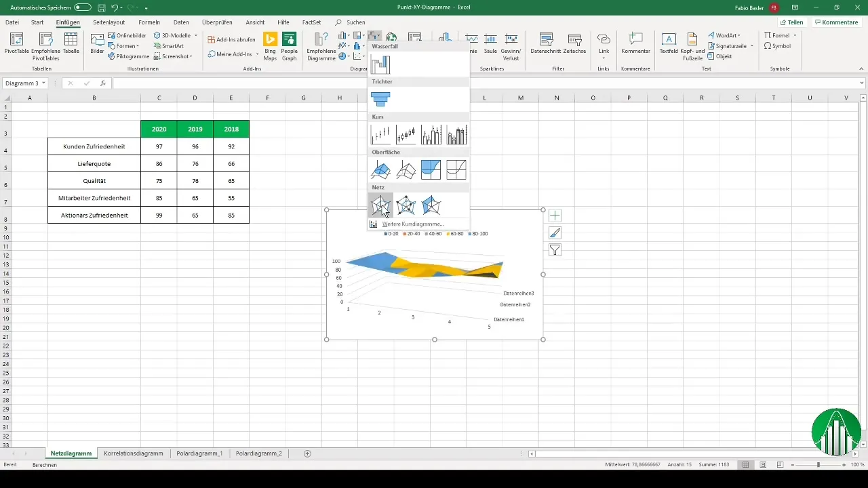Insert SmartArt
Image resolution: width=868 pixels, height=488 pixels.
[x=168, y=46]
